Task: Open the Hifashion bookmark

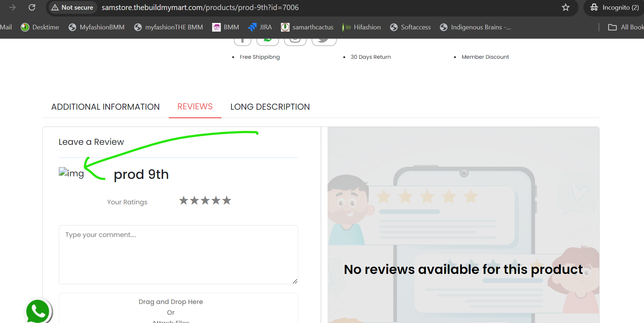Action: (362, 27)
